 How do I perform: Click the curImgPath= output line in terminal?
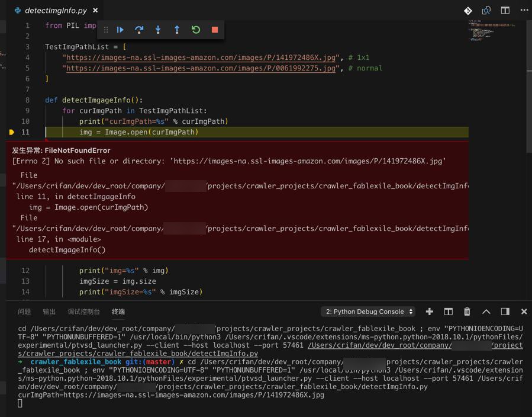(171, 395)
